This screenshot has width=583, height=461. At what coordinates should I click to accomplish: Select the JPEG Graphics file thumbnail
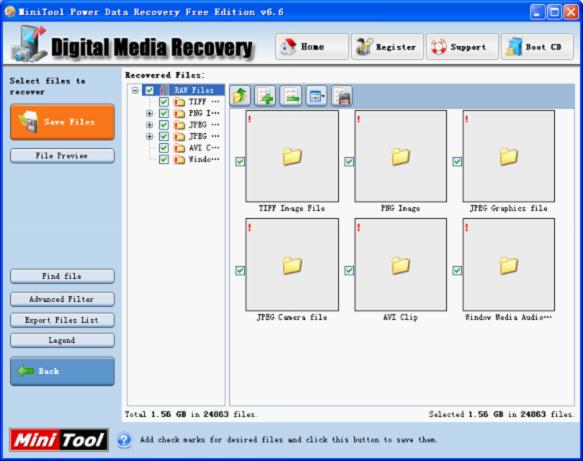pos(509,156)
